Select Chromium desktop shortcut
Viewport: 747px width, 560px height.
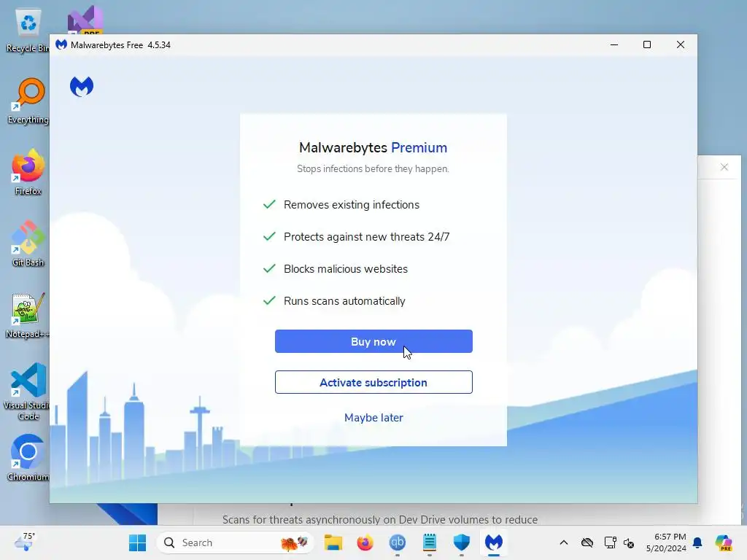[28, 458]
